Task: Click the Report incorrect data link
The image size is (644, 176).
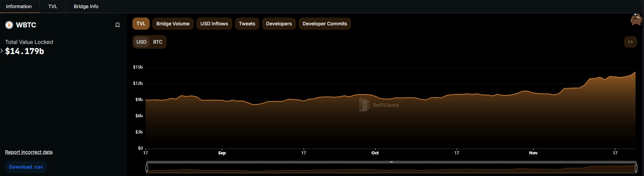Action: [x=29, y=152]
